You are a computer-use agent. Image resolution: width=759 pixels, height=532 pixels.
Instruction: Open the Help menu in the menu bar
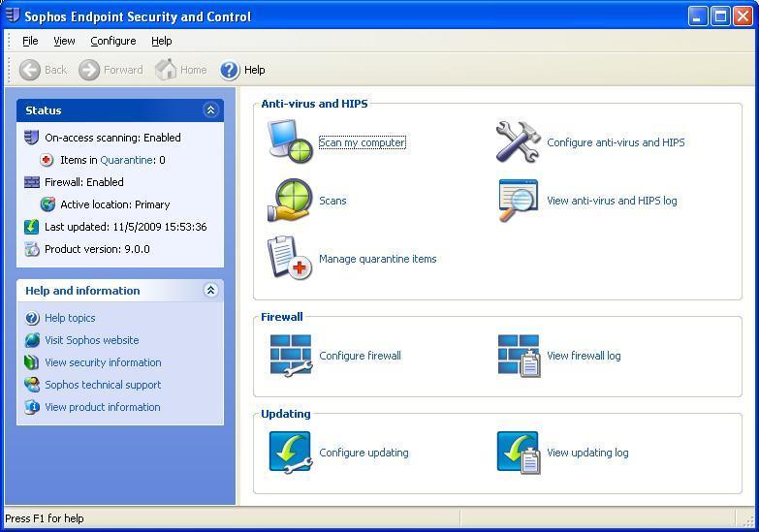(162, 41)
